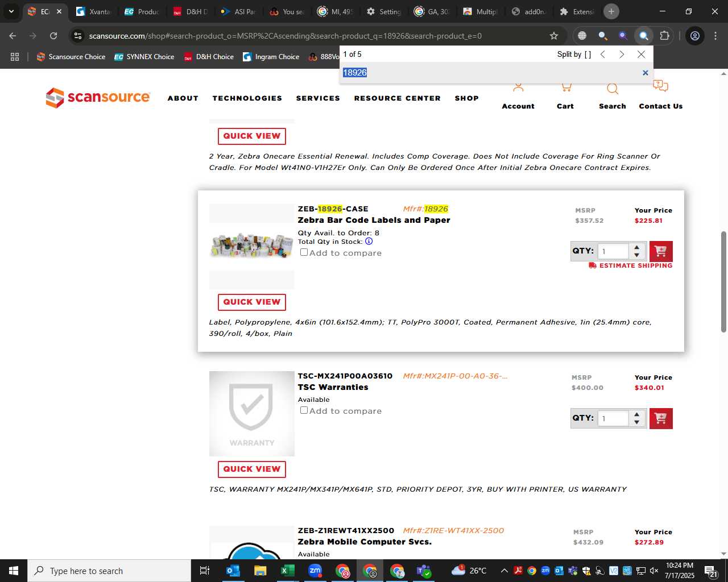728x582 pixels.
Task: Click quantity field for ZEB-18926-CASE
Action: pyautogui.click(x=614, y=251)
